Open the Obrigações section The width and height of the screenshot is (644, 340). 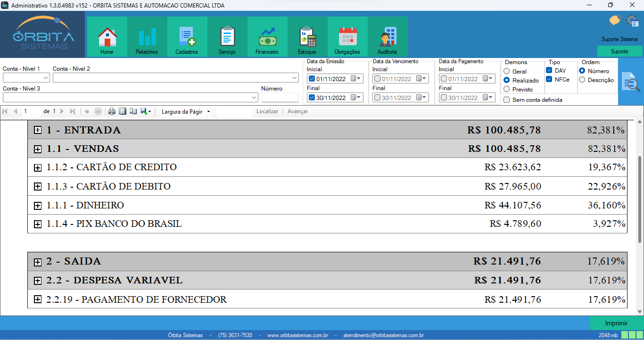point(347,36)
